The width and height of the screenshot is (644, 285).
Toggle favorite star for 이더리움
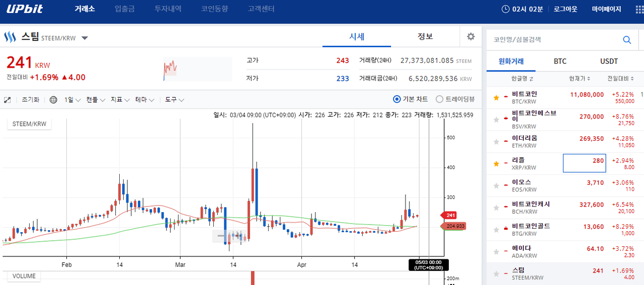(x=497, y=142)
